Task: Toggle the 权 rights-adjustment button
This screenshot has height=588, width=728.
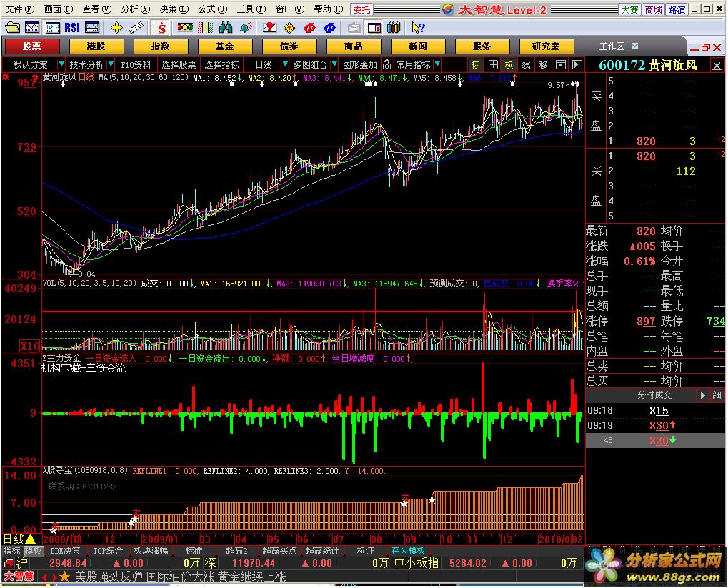Action: coord(509,64)
